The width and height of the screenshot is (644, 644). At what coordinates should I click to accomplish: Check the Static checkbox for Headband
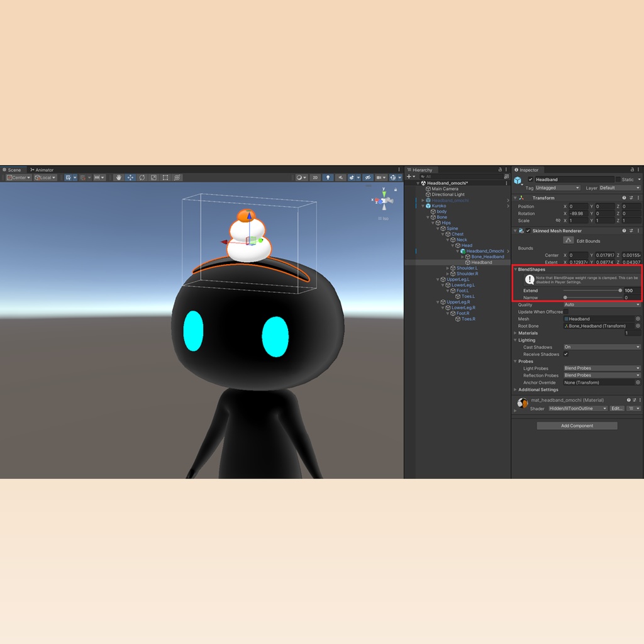point(618,179)
